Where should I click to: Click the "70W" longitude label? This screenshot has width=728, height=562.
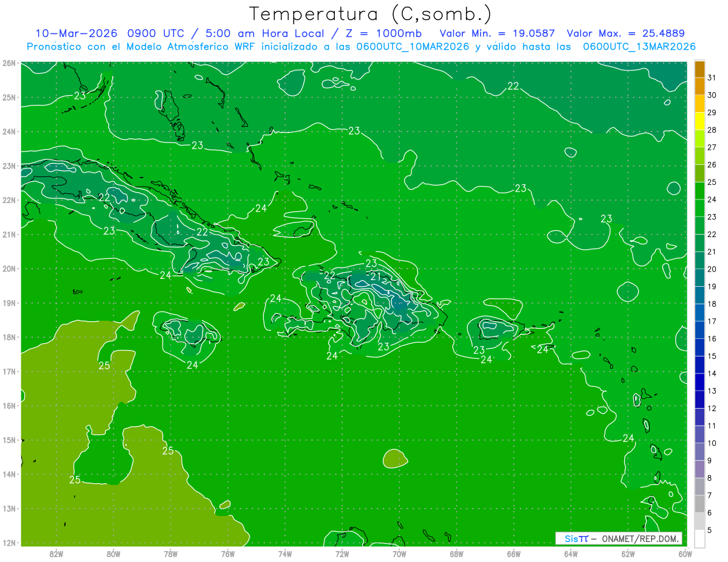399,554
